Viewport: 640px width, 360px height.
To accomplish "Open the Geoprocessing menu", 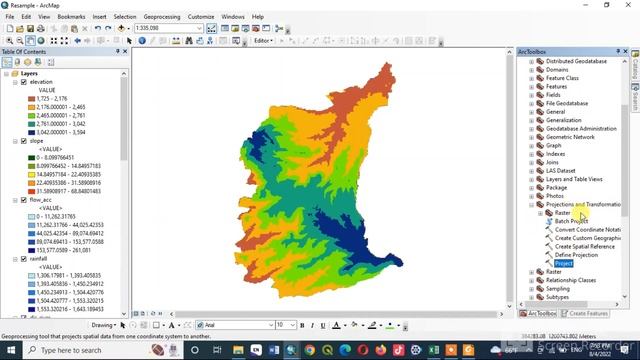I will tap(162, 17).
